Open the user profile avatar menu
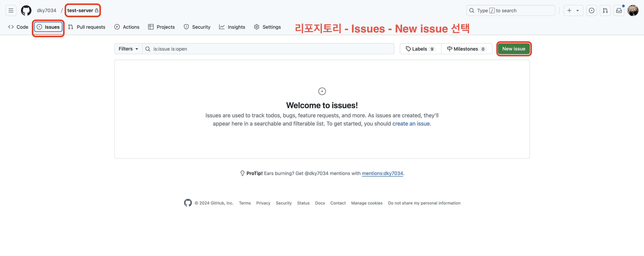 633,11
